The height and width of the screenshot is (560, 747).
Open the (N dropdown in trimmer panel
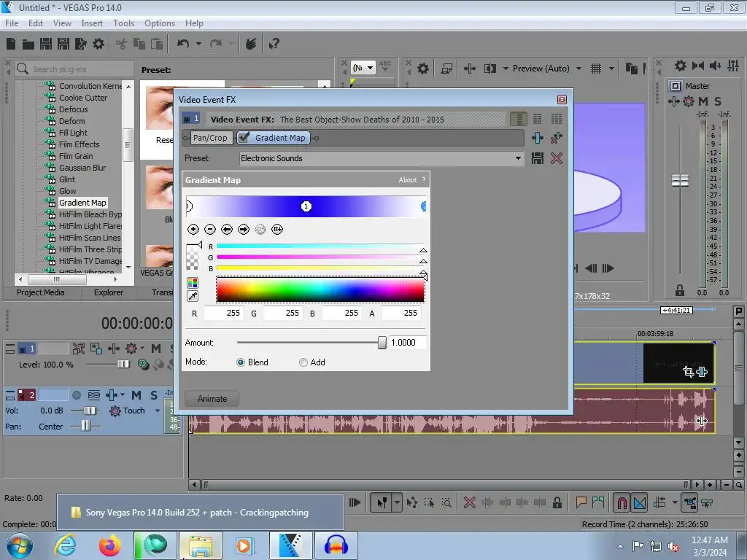tap(363, 68)
